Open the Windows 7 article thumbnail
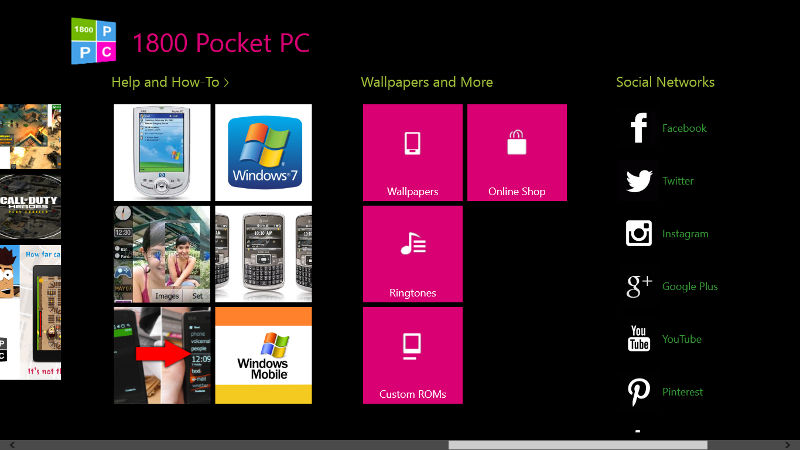 coord(263,152)
